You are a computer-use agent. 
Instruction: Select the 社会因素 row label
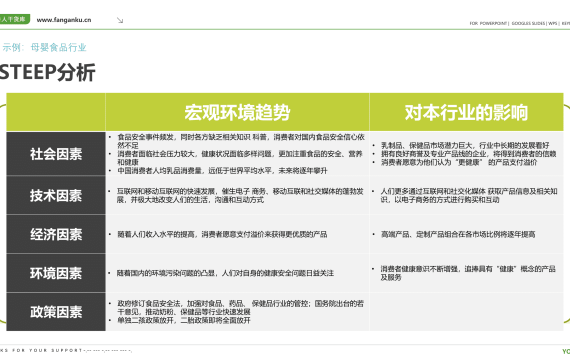tap(56, 154)
